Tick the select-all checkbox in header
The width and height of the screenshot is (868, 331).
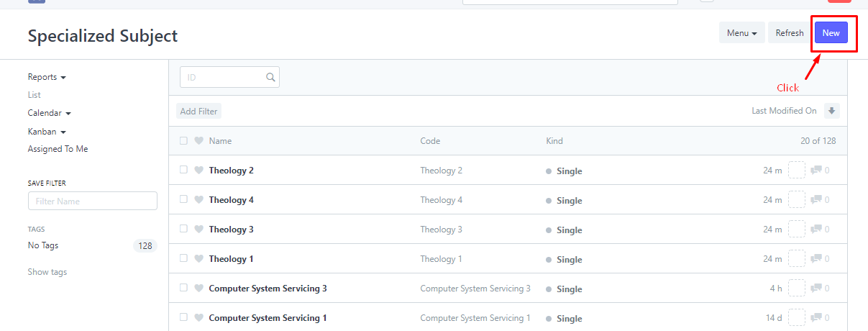[183, 141]
